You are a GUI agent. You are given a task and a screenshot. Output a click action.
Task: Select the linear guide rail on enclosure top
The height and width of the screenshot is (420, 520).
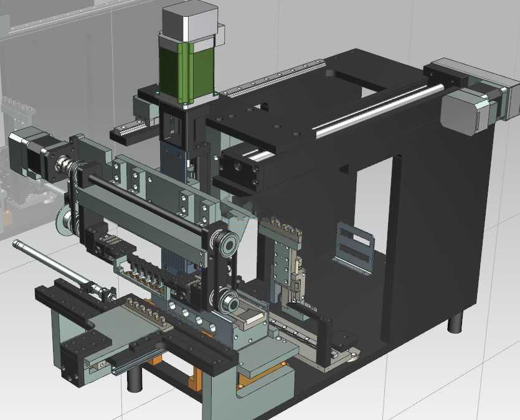(275, 78)
